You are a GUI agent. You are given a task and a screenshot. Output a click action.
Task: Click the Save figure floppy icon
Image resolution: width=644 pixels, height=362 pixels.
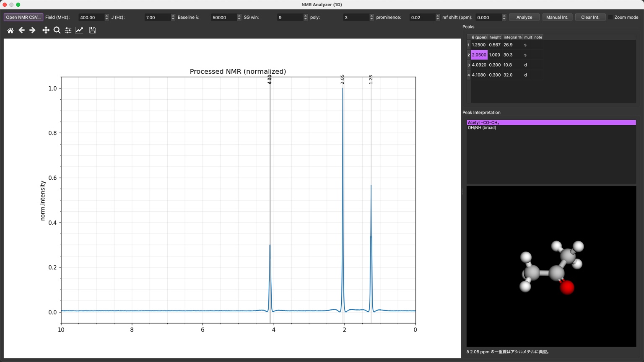tap(93, 30)
